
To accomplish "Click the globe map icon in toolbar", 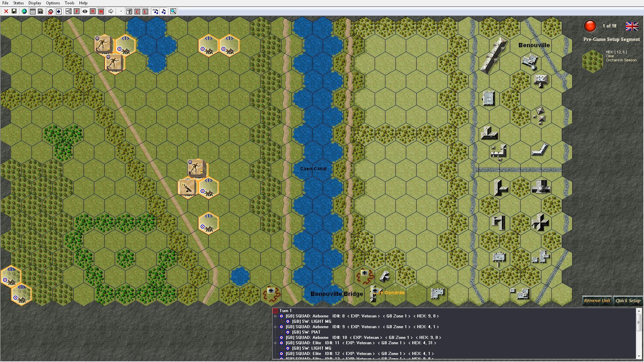I will point(24,11).
